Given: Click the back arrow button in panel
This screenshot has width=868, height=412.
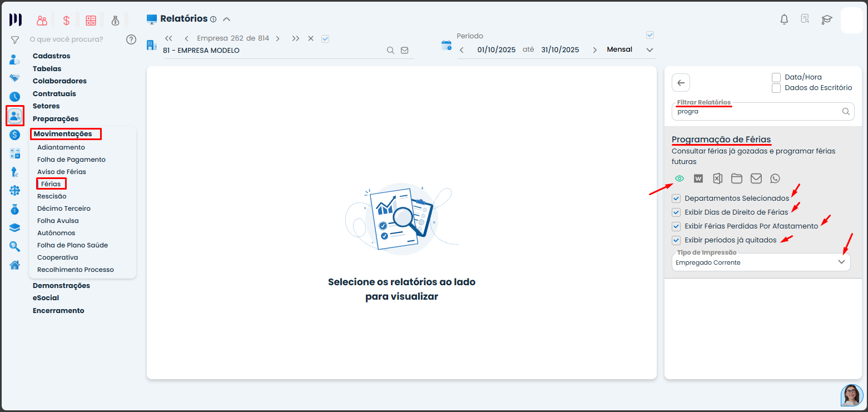Looking at the screenshot, I should 681,83.
